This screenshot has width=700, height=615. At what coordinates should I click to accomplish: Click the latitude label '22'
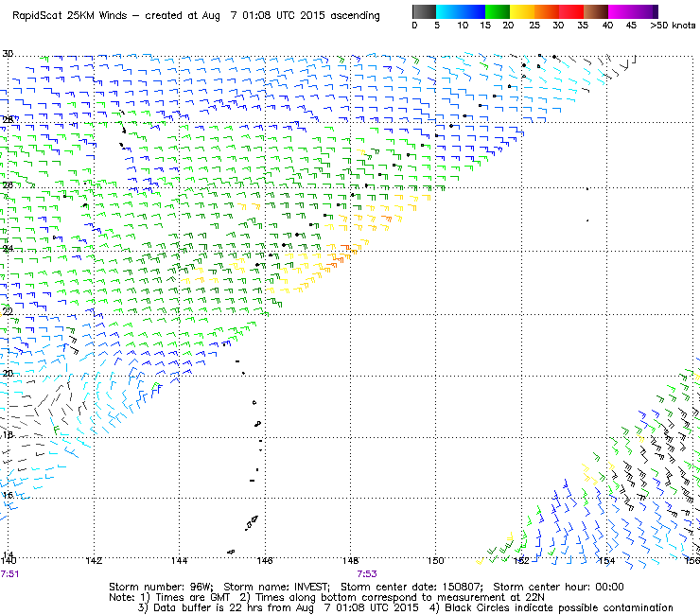pyautogui.click(x=8, y=311)
